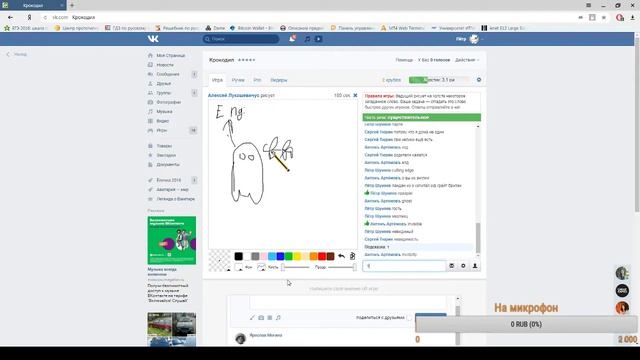Screen dimensions: 640x360
Task: Open Bitcoin Wallet bookmark
Action: (251, 28)
